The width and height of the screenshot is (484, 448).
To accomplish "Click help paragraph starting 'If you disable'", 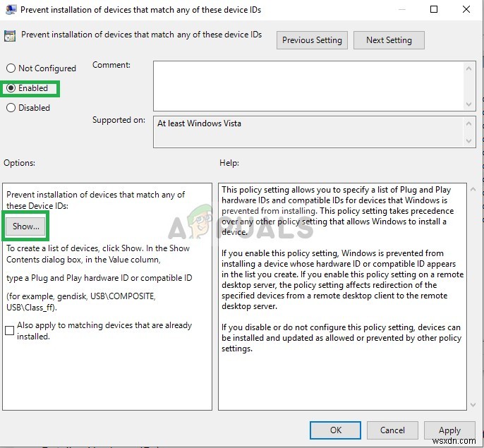I will [341, 338].
